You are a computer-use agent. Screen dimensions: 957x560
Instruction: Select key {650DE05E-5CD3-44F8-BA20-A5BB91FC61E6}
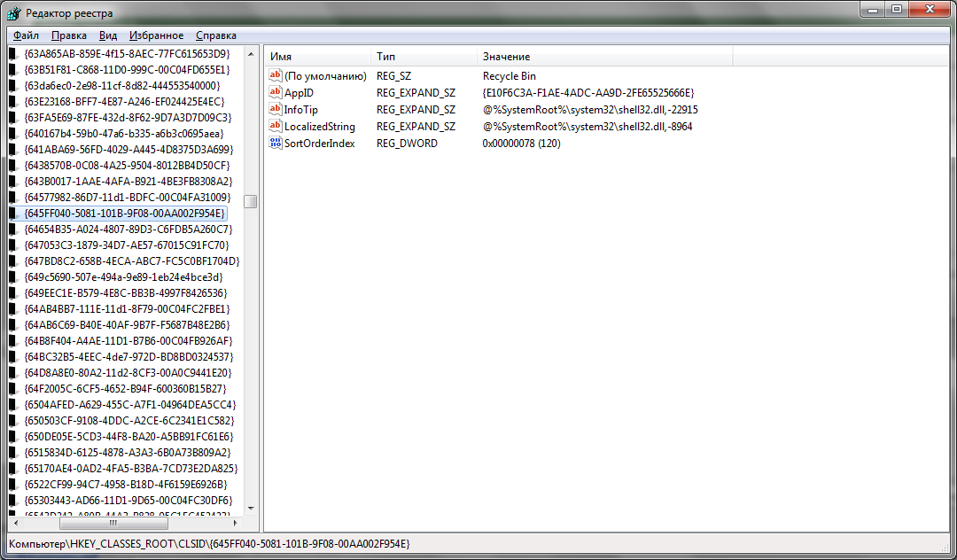coord(128,436)
